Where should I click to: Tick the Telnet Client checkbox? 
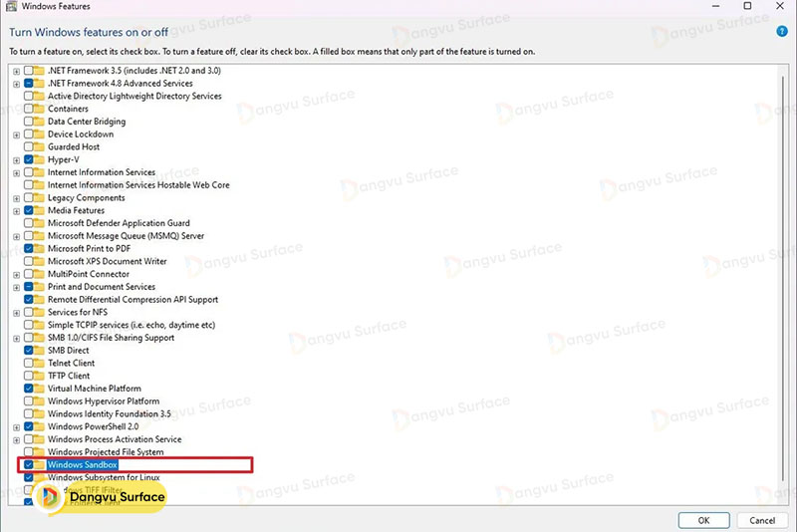click(x=29, y=363)
